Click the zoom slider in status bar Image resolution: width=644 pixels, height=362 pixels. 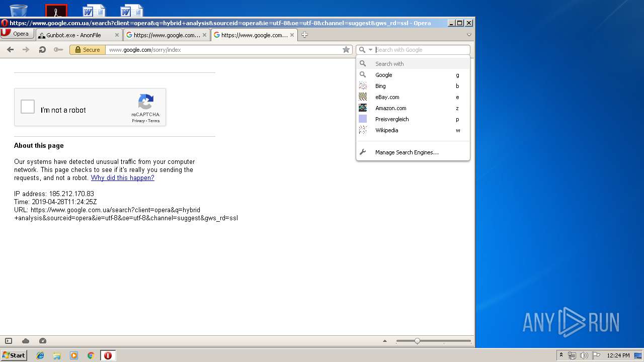434,341
